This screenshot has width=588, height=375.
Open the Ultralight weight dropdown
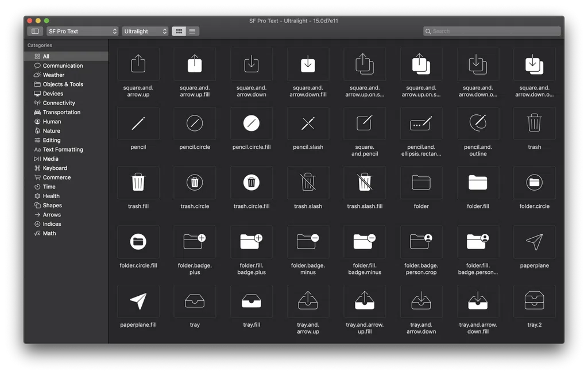145,31
